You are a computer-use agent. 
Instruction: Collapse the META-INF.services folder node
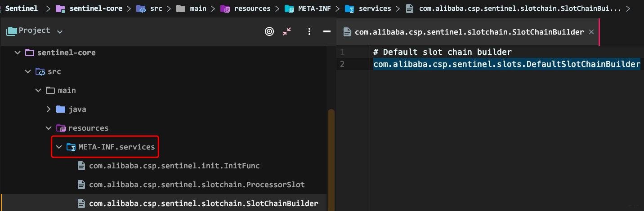[x=59, y=147]
